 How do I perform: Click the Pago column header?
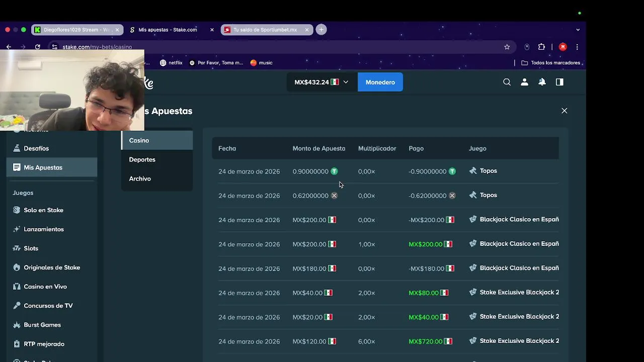click(x=416, y=148)
